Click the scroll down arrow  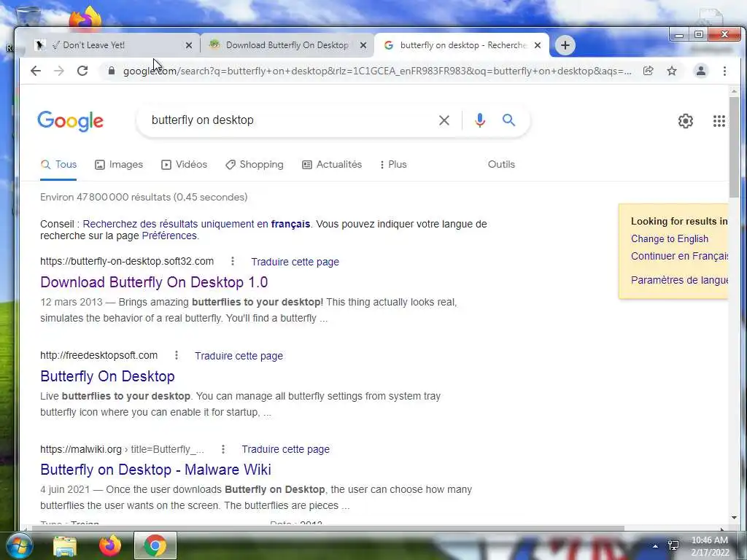[x=734, y=518]
